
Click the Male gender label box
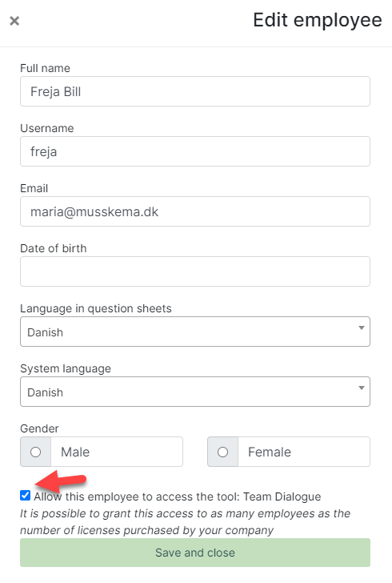tap(117, 452)
